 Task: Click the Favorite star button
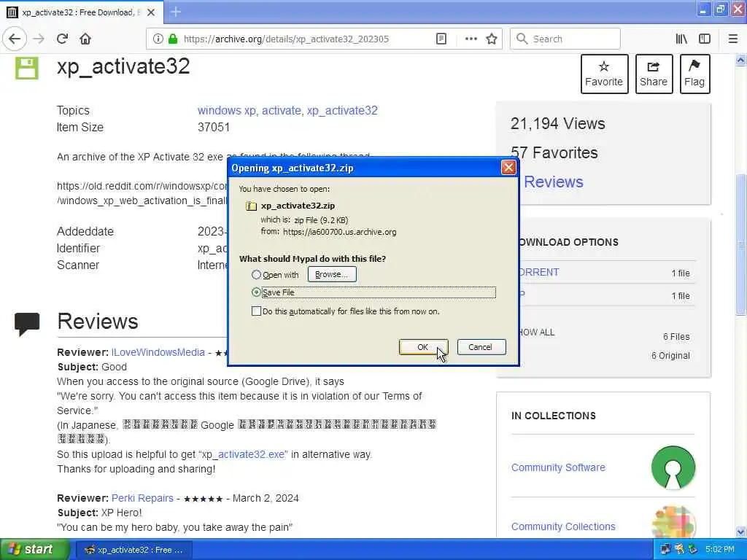604,74
